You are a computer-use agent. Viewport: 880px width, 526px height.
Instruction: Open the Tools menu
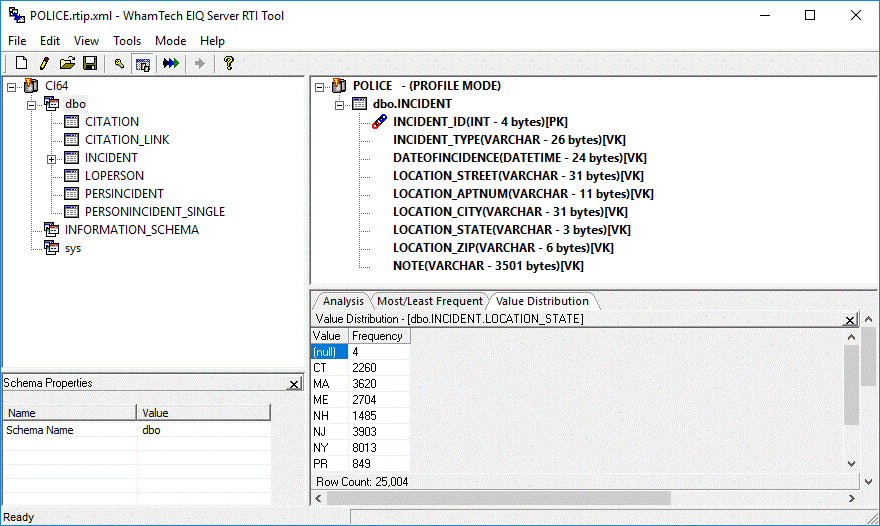(x=126, y=41)
